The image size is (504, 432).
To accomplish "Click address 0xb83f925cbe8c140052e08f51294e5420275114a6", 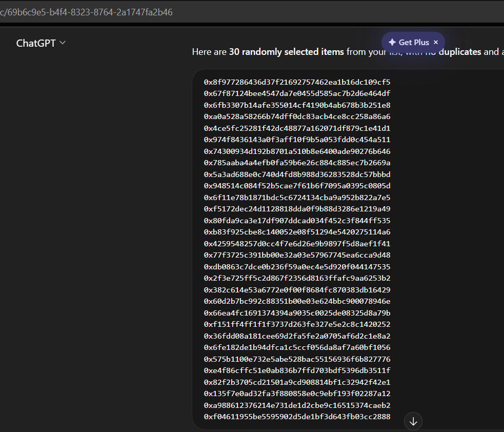I will coord(297,232).
